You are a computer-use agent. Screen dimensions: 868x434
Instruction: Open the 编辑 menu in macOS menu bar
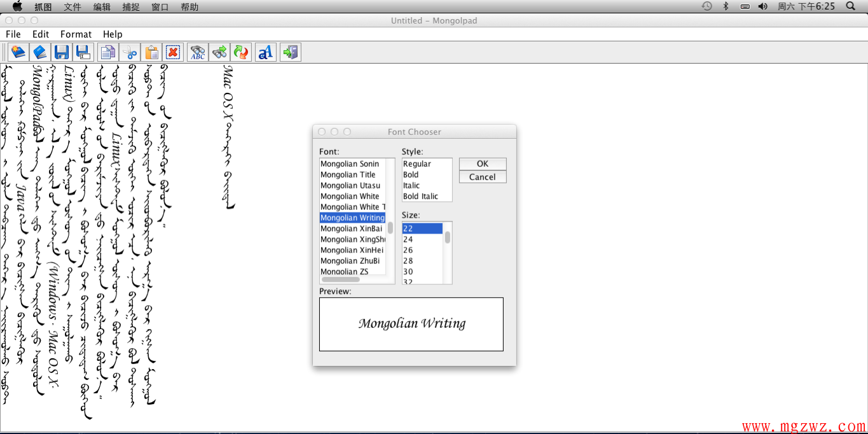[102, 7]
